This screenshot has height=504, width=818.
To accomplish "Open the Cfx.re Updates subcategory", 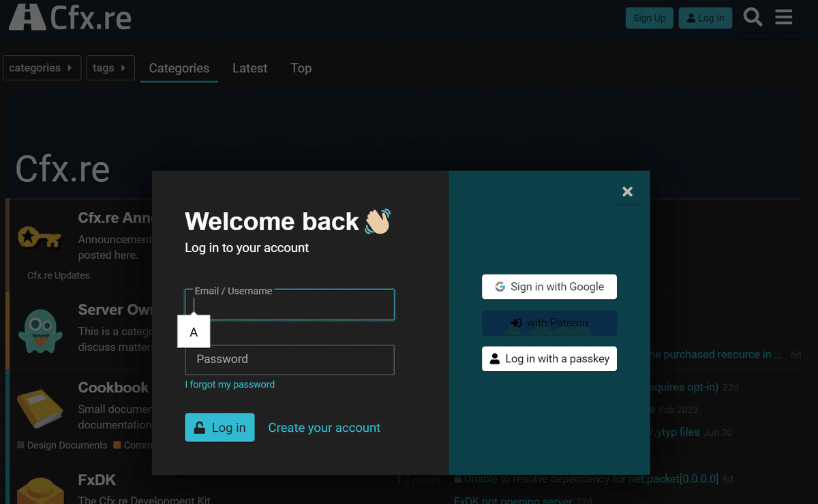I will [59, 275].
